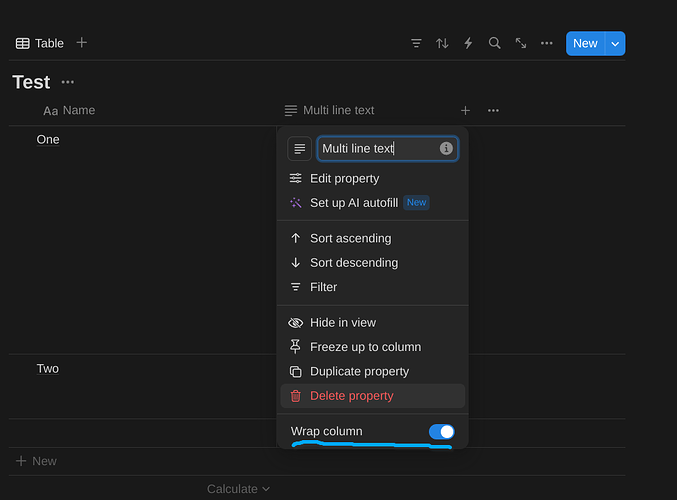Open sort arrows icon in toolbar
The width and height of the screenshot is (677, 500).
pyautogui.click(x=442, y=43)
